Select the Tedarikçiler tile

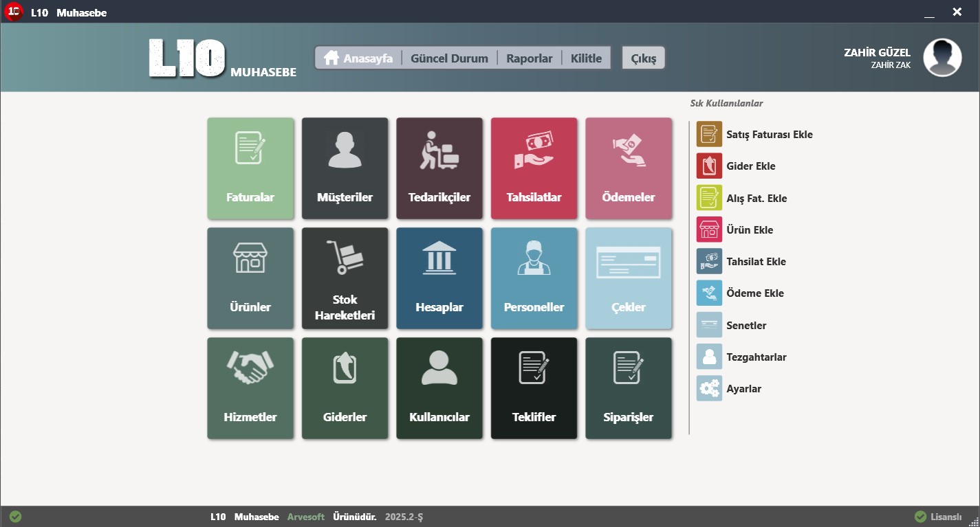(439, 168)
